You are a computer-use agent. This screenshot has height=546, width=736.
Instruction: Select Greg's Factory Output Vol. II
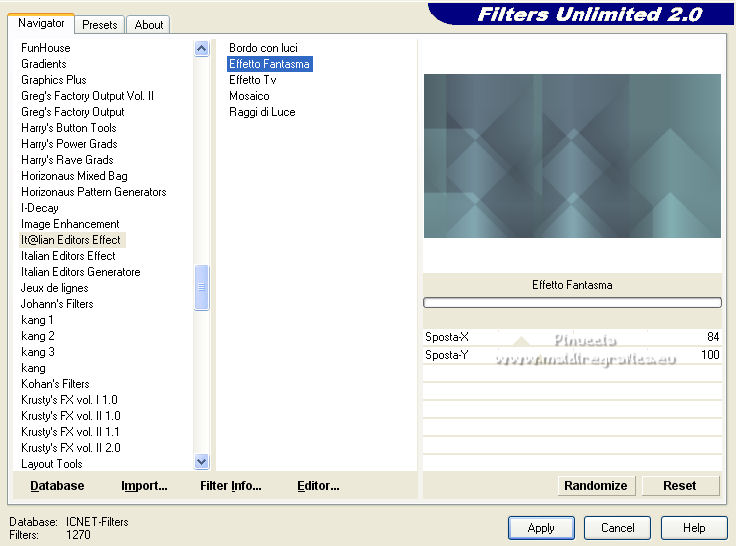[87, 96]
